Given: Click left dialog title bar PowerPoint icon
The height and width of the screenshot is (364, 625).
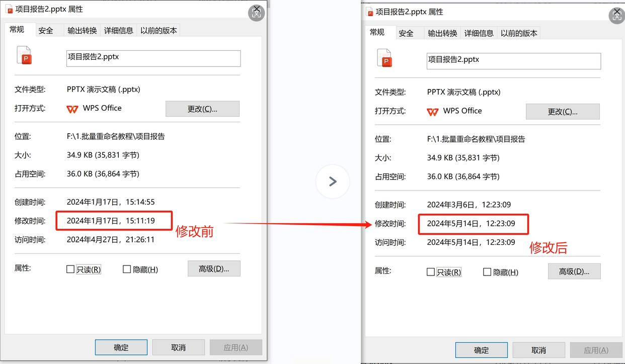Looking at the screenshot, I should (x=9, y=9).
